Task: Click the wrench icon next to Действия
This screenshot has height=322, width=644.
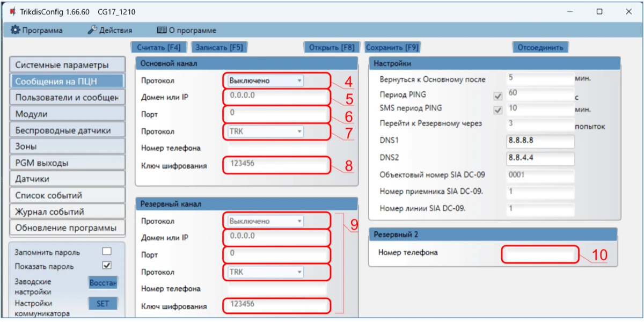Action: [92, 30]
